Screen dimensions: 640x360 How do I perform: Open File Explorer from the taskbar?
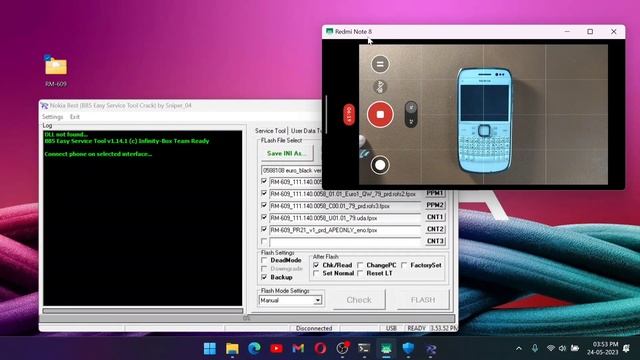[x=232, y=349]
